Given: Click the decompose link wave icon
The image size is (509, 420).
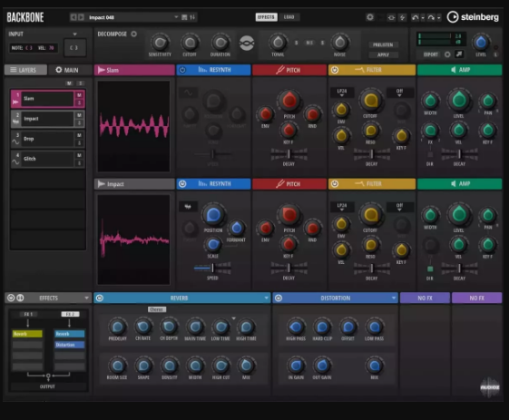Looking at the screenshot, I should (247, 44).
